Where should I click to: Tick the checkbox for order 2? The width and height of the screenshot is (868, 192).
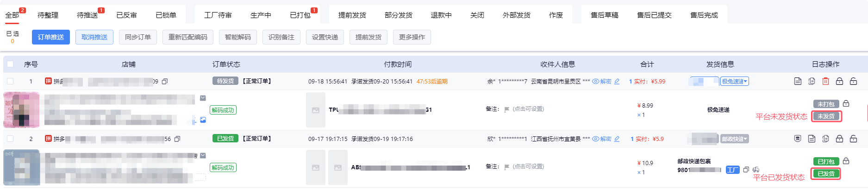pos(10,139)
